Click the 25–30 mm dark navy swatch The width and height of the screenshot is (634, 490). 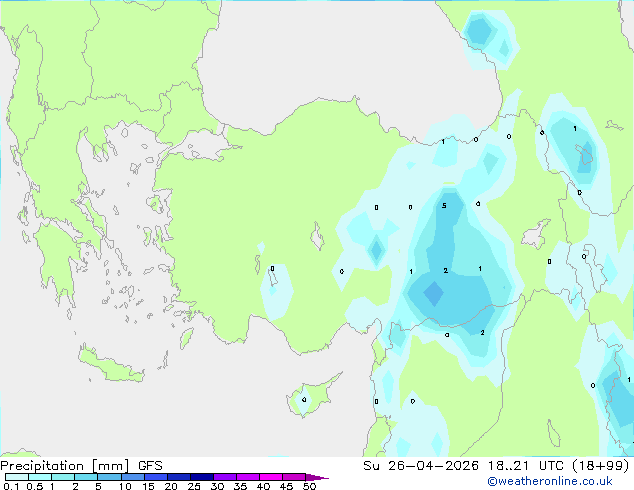(201, 477)
